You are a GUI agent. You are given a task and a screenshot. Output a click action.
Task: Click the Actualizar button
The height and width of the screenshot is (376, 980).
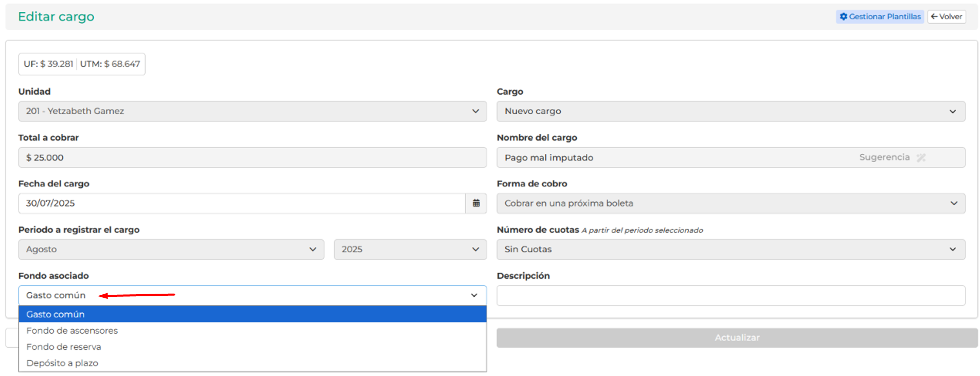pyautogui.click(x=737, y=338)
